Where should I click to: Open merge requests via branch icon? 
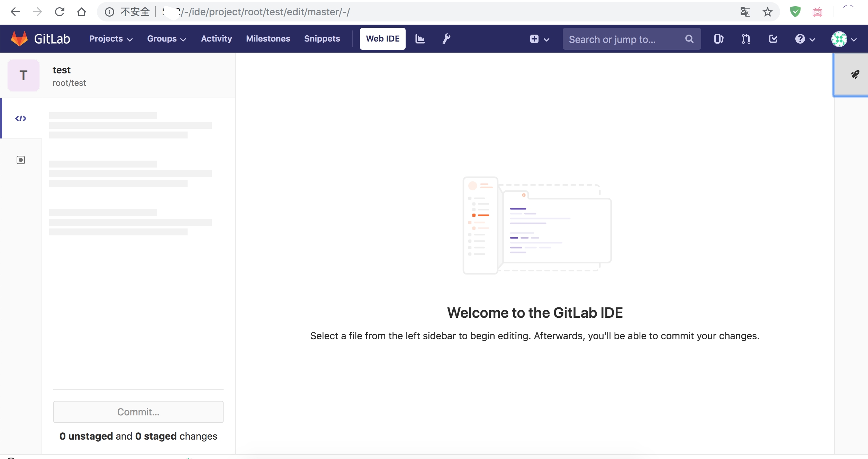(746, 39)
